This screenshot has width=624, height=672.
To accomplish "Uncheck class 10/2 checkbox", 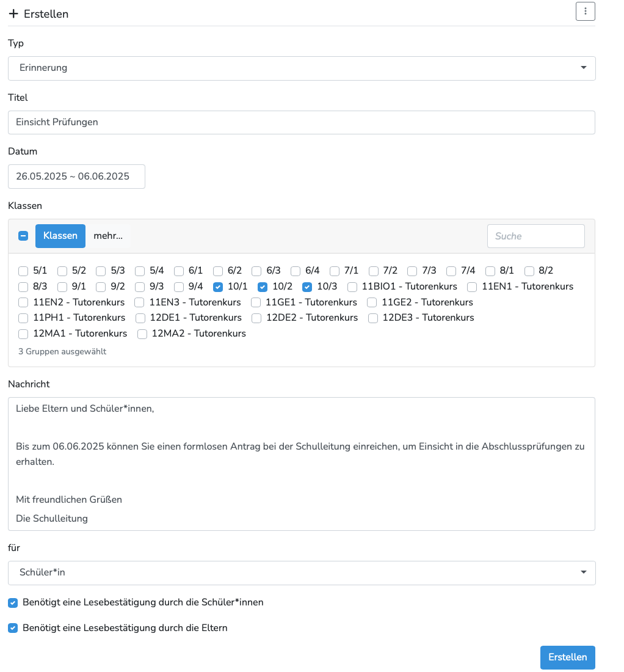I will pyautogui.click(x=263, y=287).
